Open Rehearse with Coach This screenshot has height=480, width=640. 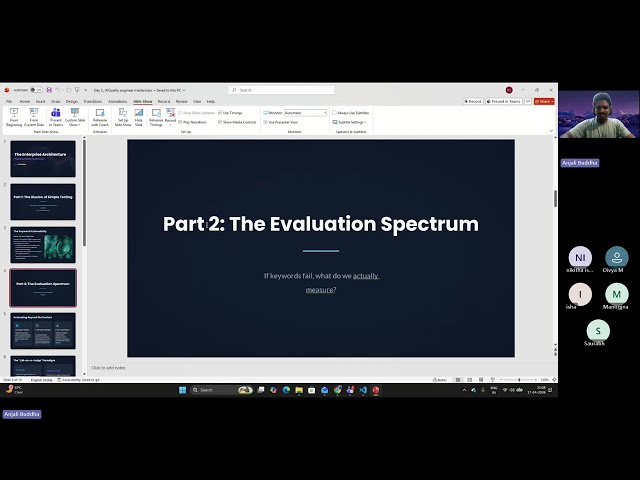(x=100, y=117)
